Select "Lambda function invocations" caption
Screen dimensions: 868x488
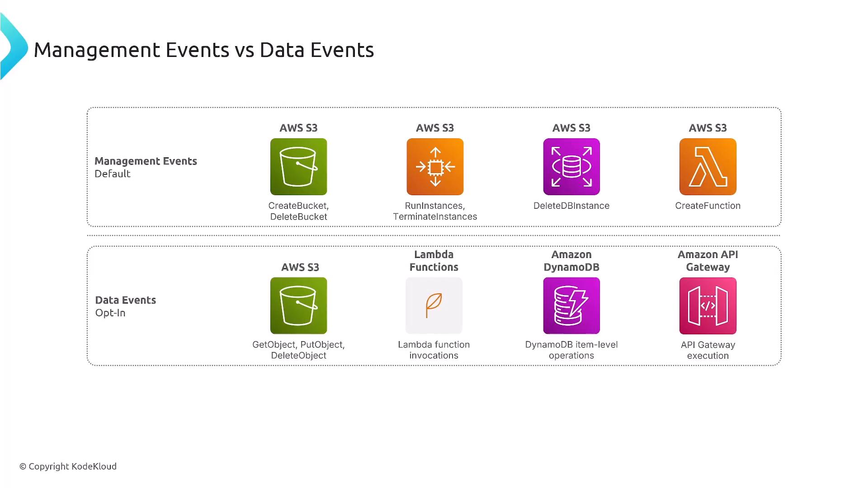pyautogui.click(x=434, y=350)
